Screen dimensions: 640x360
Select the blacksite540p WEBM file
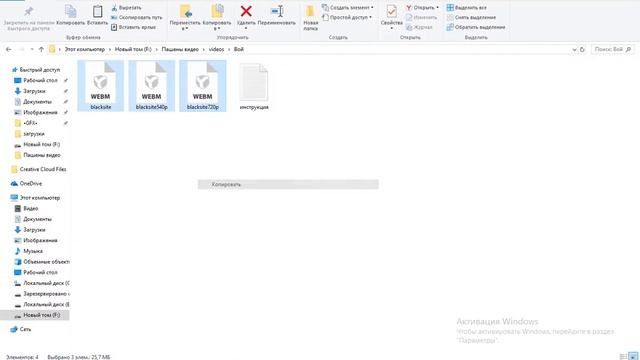click(151, 86)
